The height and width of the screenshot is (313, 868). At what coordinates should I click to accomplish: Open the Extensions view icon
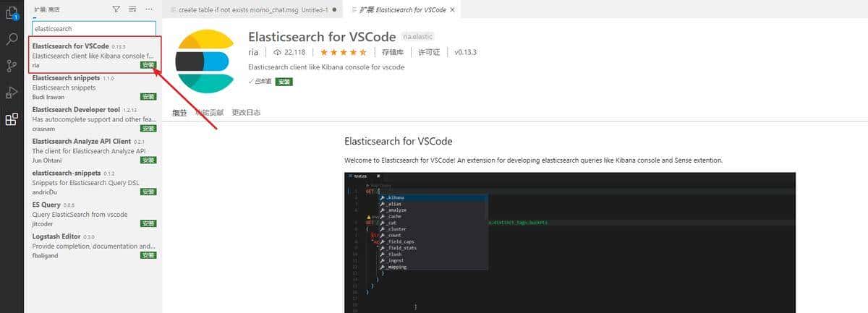pyautogui.click(x=12, y=119)
